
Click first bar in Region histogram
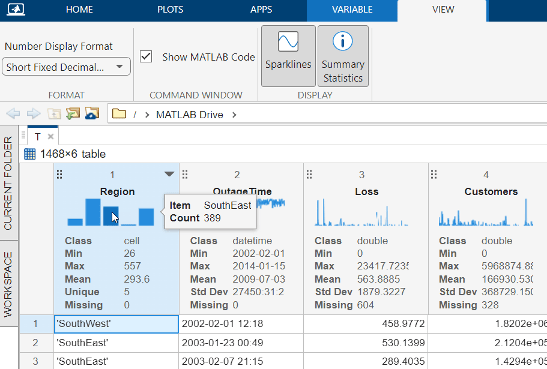75,222
